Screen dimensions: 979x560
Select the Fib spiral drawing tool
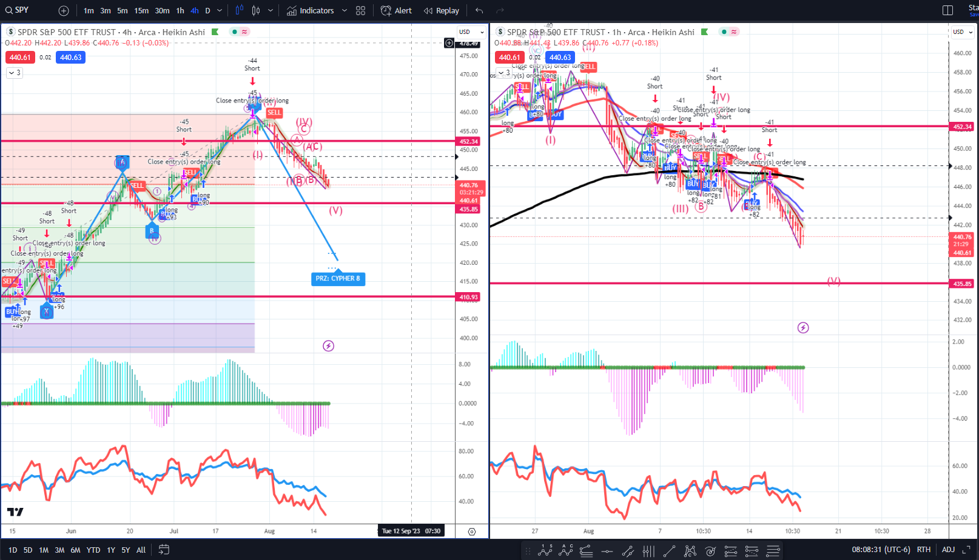tap(710, 550)
